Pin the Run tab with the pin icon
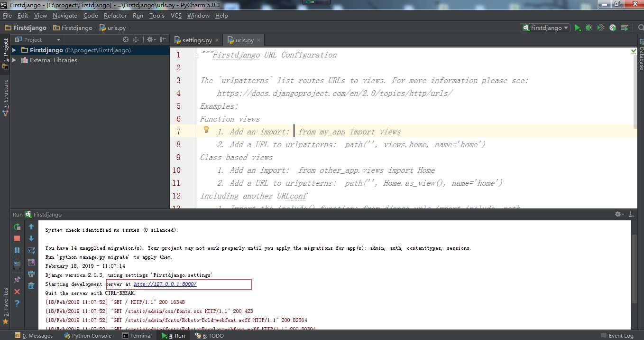Image resolution: width=644 pixels, height=340 pixels. click(x=17, y=280)
